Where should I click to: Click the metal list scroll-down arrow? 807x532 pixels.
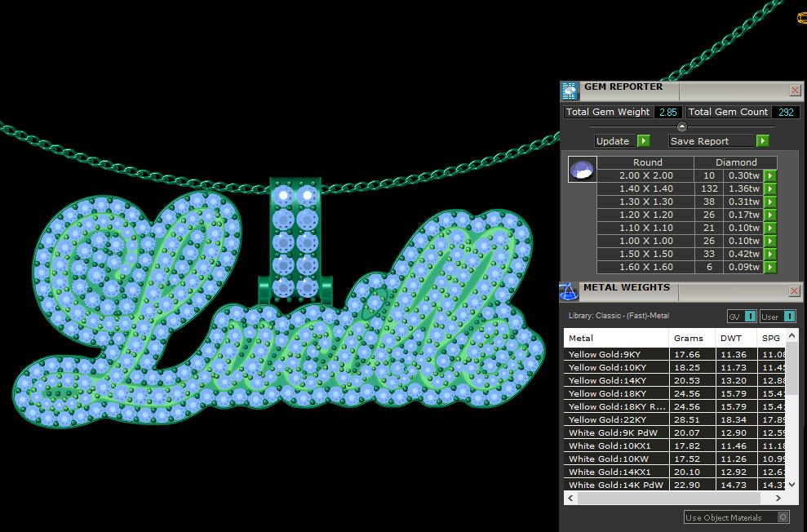(792, 485)
